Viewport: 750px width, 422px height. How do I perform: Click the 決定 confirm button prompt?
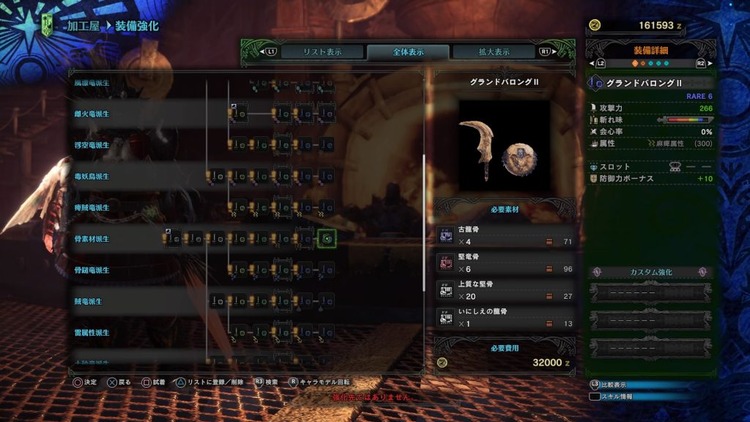[x=85, y=382]
